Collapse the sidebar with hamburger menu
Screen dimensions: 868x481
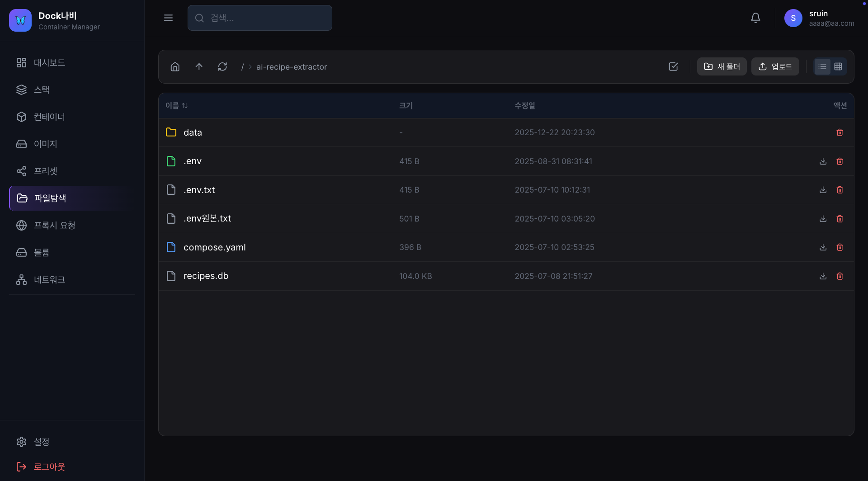coord(168,18)
